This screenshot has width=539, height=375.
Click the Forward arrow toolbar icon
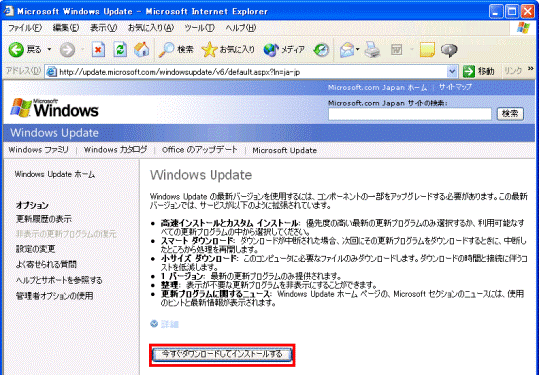(67, 50)
